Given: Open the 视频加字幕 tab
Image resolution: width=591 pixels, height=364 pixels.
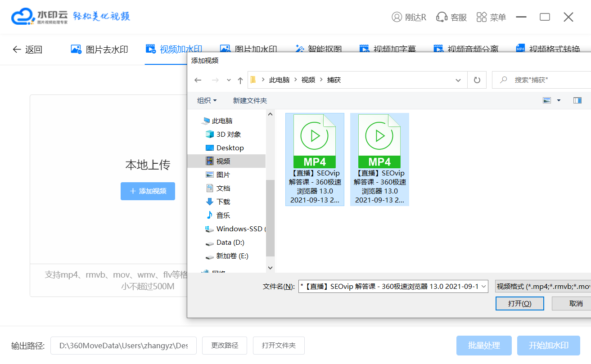Looking at the screenshot, I should (388, 49).
